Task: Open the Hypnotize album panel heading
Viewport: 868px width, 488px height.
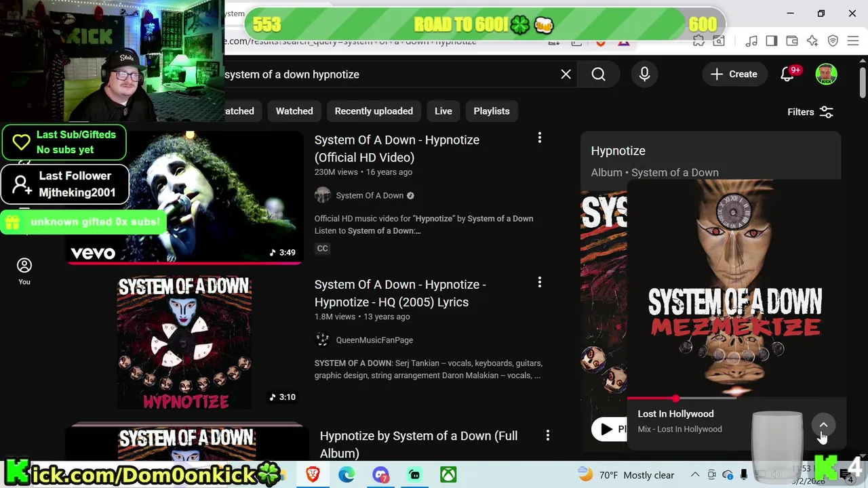Action: (x=618, y=150)
